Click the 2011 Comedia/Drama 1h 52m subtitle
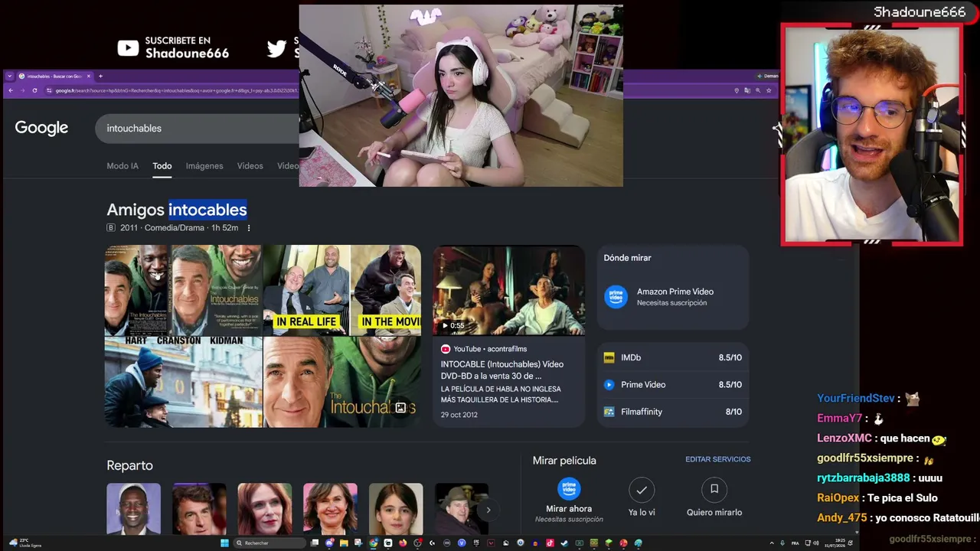The width and height of the screenshot is (980, 551). coord(178,228)
